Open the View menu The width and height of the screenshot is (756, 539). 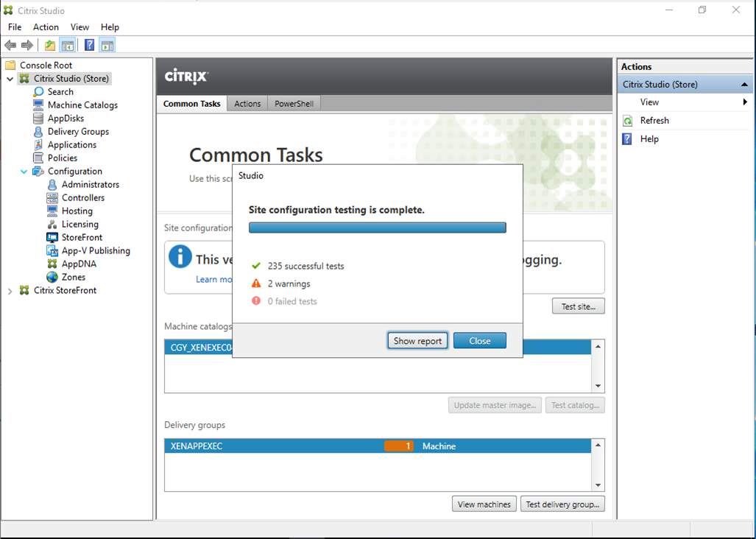pos(80,27)
